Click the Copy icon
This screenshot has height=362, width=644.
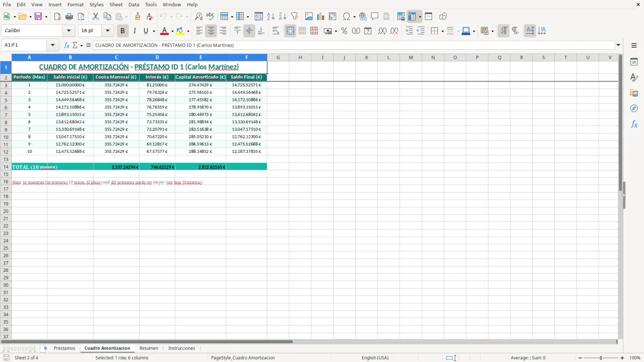pos(107,17)
